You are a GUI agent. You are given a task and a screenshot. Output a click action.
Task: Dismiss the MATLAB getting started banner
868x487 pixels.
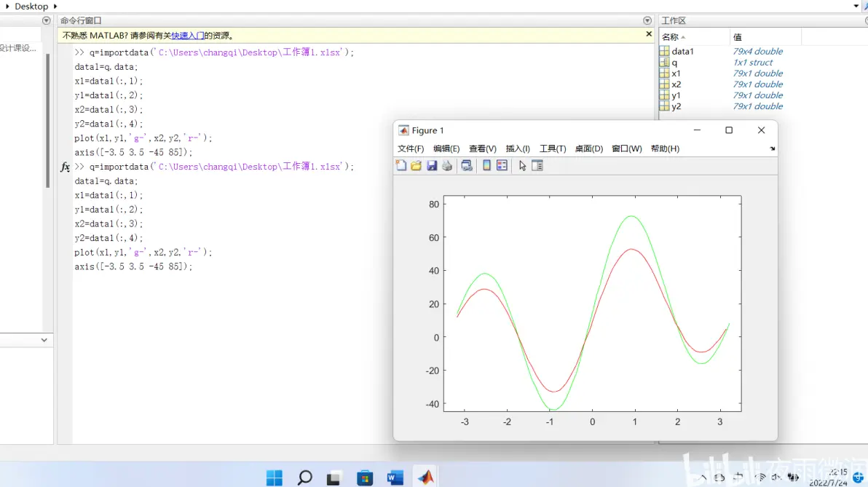[649, 33]
